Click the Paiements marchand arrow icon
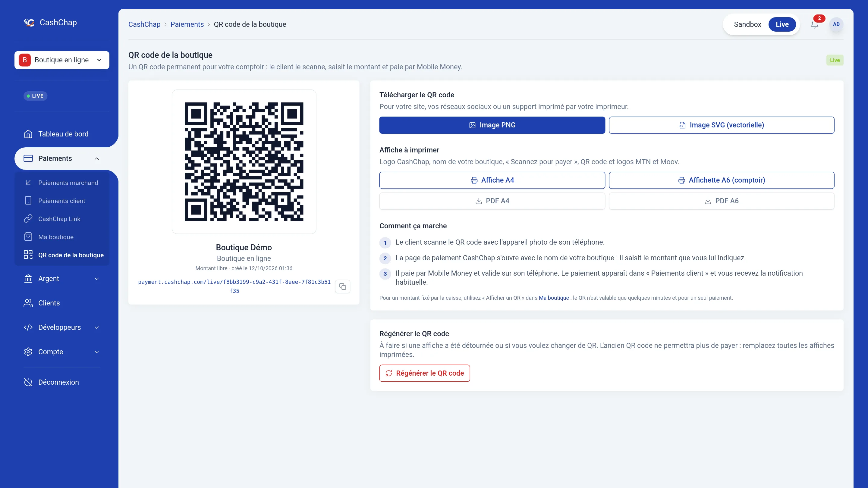Image resolution: width=868 pixels, height=488 pixels. 28,183
